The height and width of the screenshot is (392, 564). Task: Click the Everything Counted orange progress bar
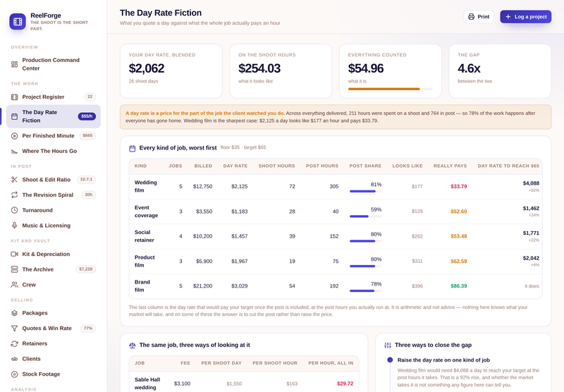coord(391,89)
